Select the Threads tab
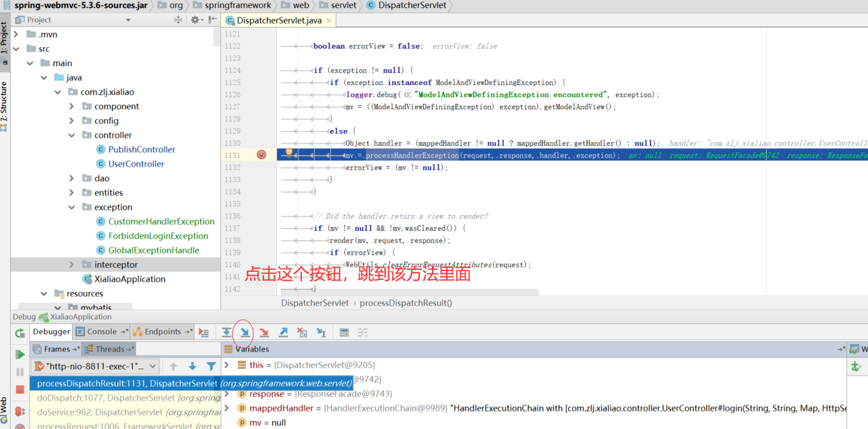Screen dimensions: 868x429 pyautogui.click(x=109, y=349)
